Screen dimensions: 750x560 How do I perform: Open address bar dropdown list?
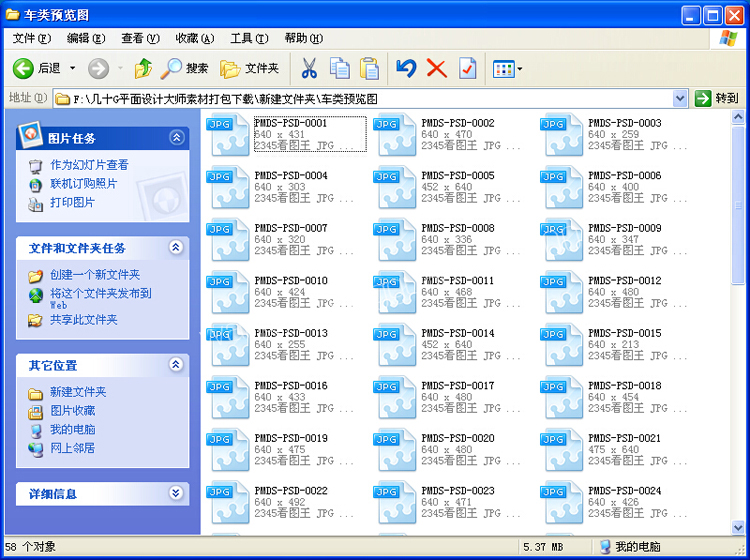coord(680,99)
